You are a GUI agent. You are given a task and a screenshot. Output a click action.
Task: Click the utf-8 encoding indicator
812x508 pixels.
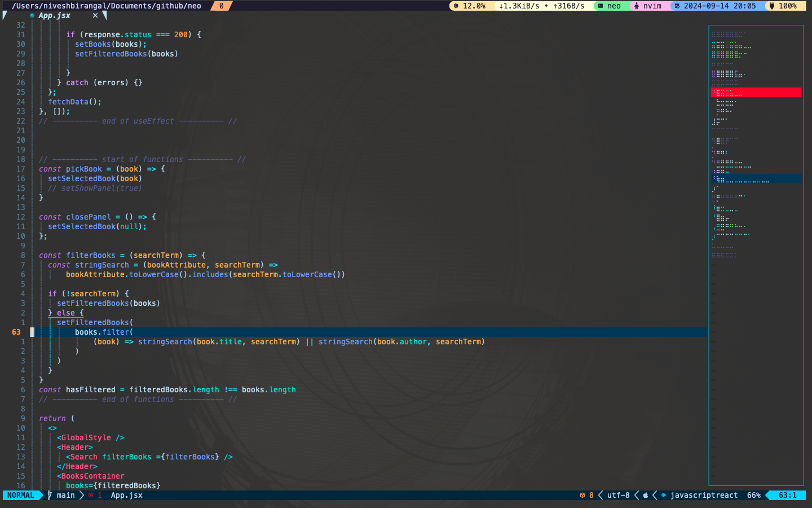(x=619, y=496)
